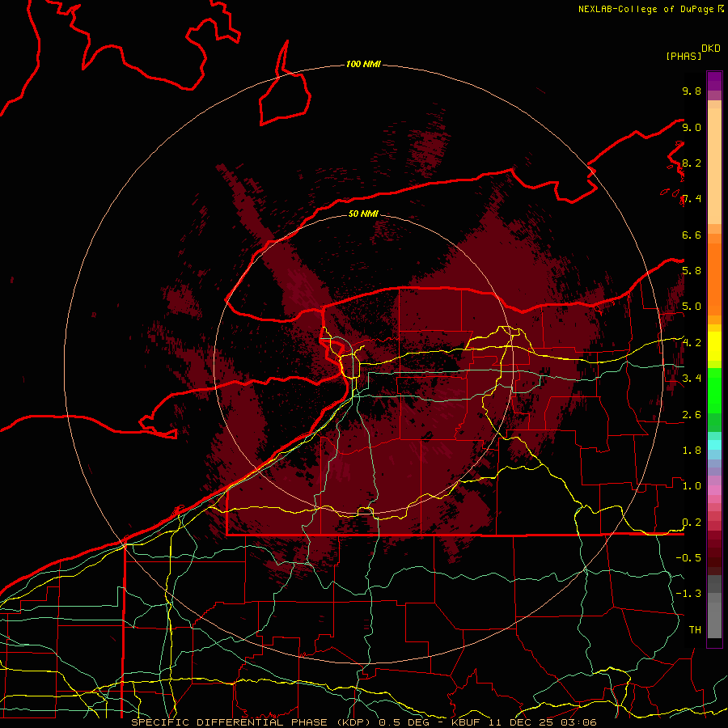Click the 5.8 value on the color scale

pyautogui.click(x=692, y=271)
